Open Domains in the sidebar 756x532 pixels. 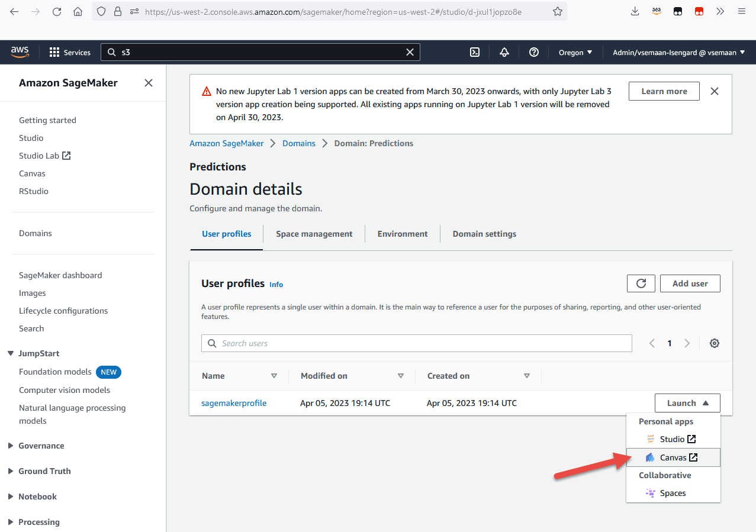36,233
